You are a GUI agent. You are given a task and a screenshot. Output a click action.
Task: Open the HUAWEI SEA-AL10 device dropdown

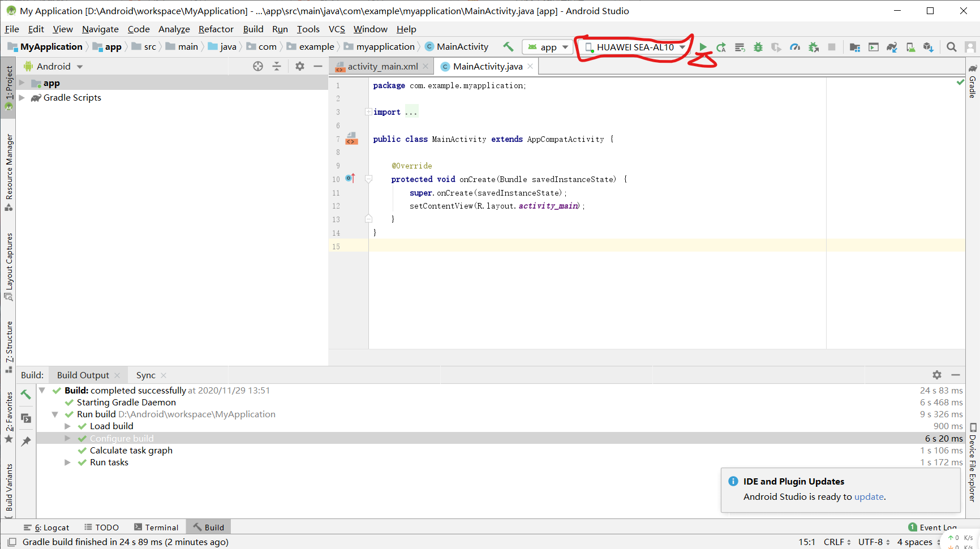point(635,47)
